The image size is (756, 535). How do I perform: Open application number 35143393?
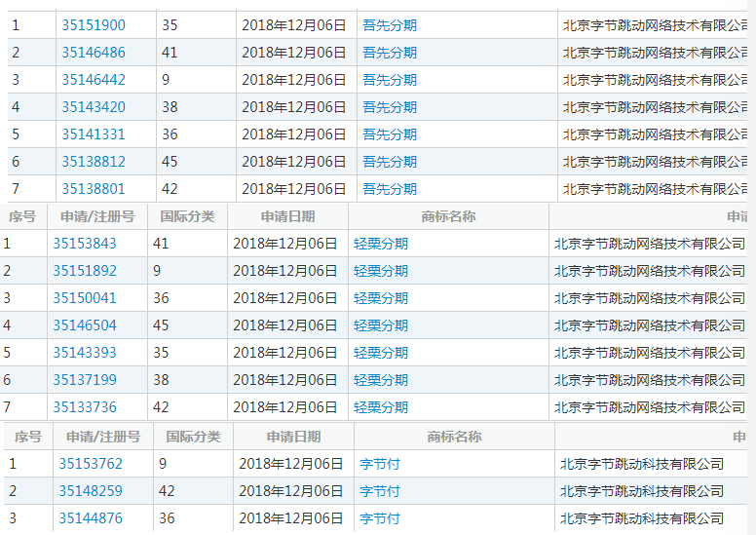pos(85,353)
